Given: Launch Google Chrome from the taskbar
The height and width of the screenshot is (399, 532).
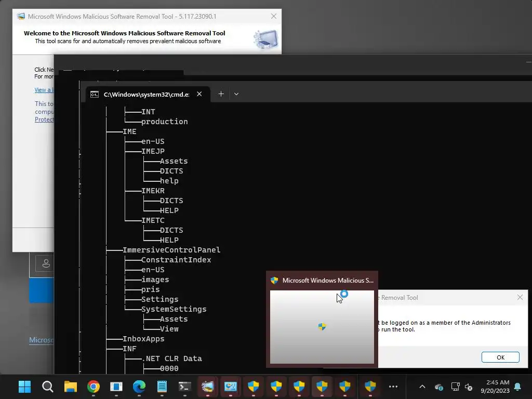Looking at the screenshot, I should coord(94,387).
